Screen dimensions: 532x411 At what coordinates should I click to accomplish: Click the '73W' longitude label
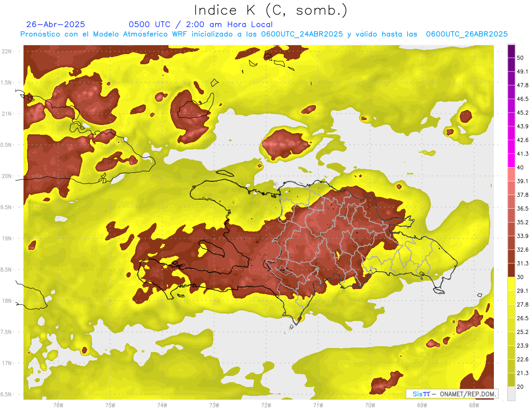214,405
